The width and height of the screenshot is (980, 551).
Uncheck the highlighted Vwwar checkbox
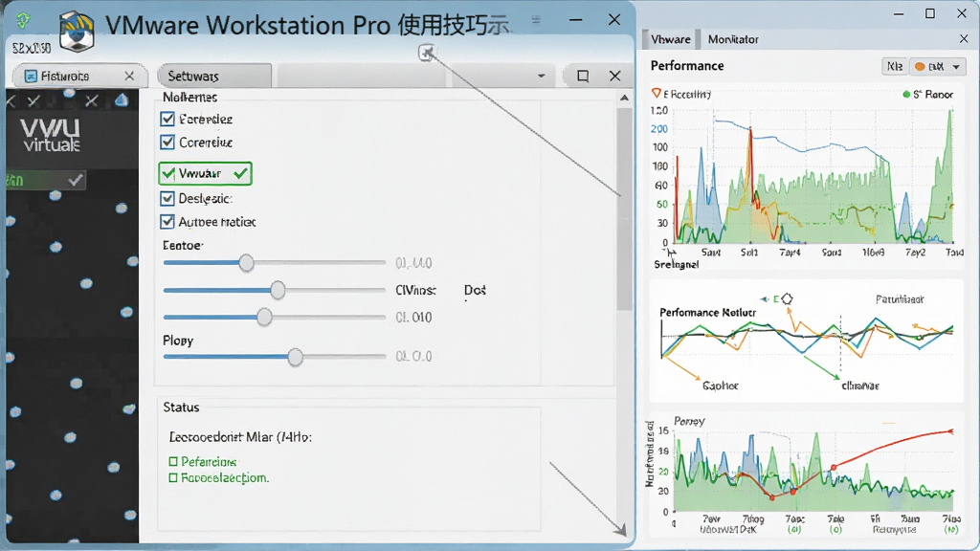167,173
